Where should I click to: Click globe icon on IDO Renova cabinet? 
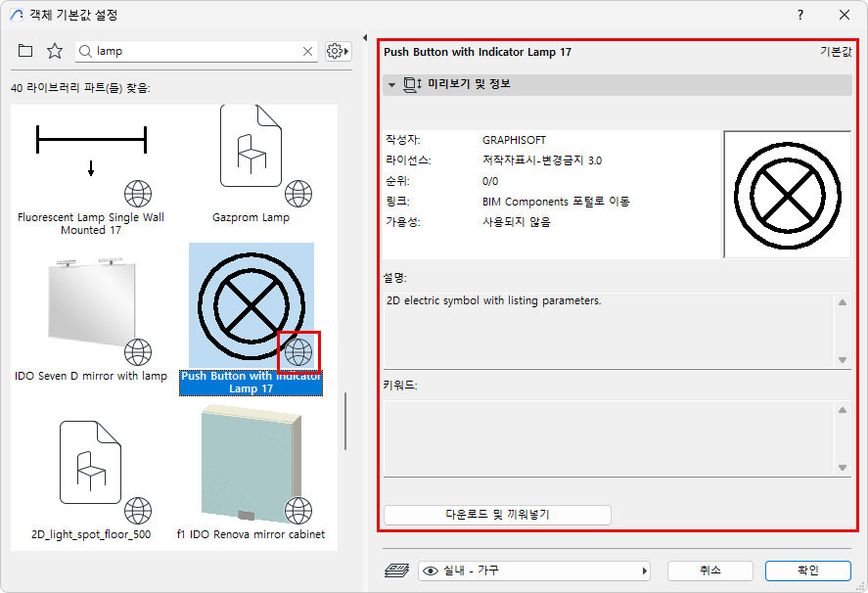pos(298,511)
